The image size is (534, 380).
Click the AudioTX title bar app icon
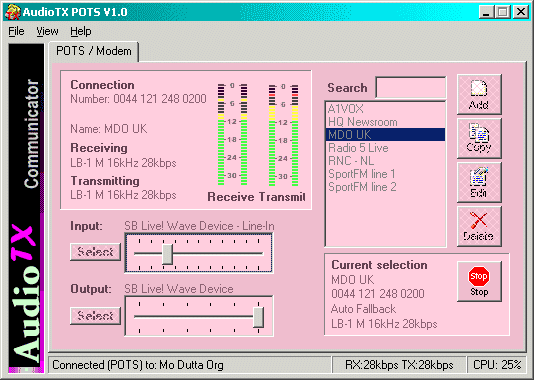click(x=13, y=12)
